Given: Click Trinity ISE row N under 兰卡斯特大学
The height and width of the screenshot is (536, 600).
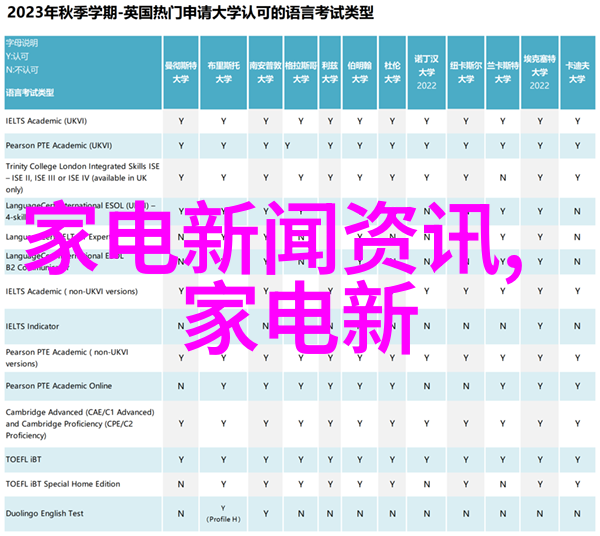Looking at the screenshot, I should click(x=502, y=178).
